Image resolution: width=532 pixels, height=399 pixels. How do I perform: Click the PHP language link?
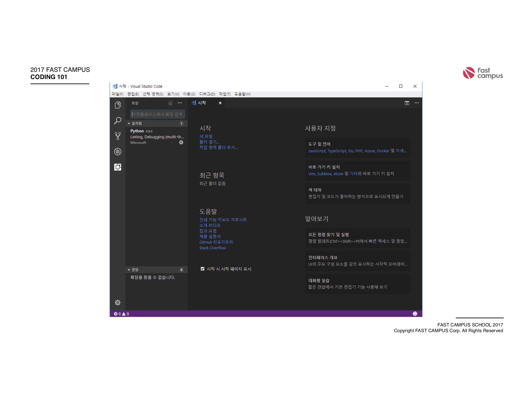click(359, 151)
